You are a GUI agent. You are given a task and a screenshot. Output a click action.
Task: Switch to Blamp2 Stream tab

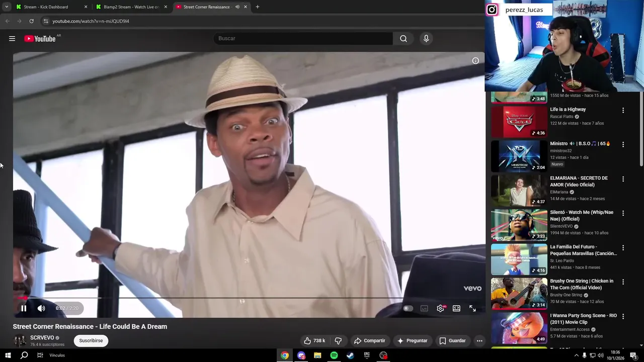[131, 7]
